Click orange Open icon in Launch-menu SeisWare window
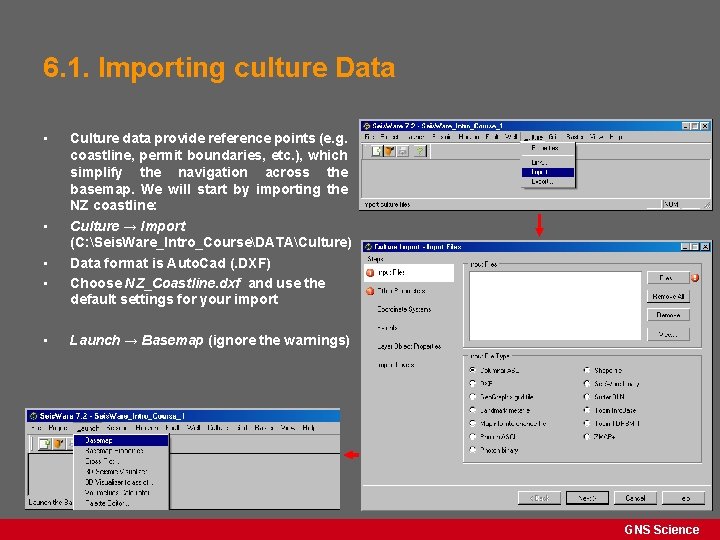 [58, 444]
